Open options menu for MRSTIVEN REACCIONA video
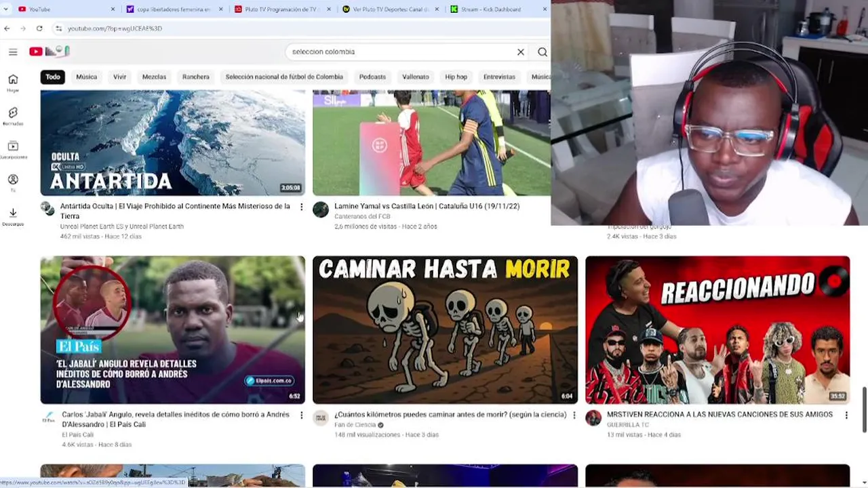 tap(846, 415)
